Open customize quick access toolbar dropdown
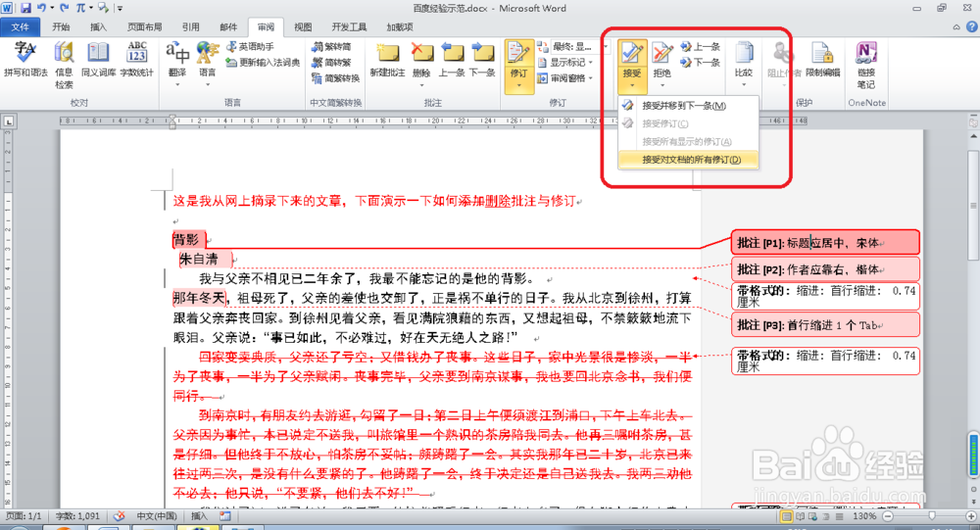The height and width of the screenshot is (530, 980). click(120, 8)
